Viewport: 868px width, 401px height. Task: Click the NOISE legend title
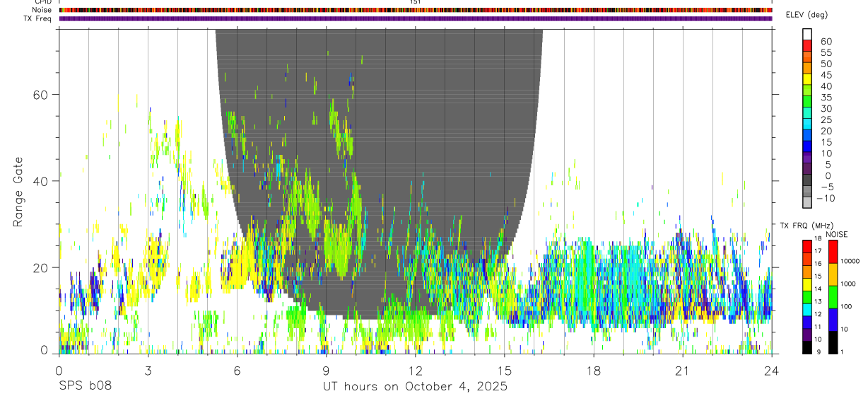coord(837,234)
